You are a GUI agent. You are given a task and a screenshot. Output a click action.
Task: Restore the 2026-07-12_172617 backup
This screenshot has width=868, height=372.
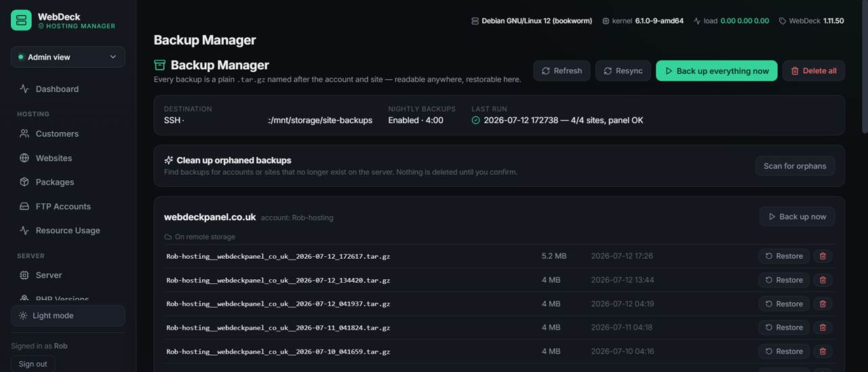pyautogui.click(x=784, y=256)
